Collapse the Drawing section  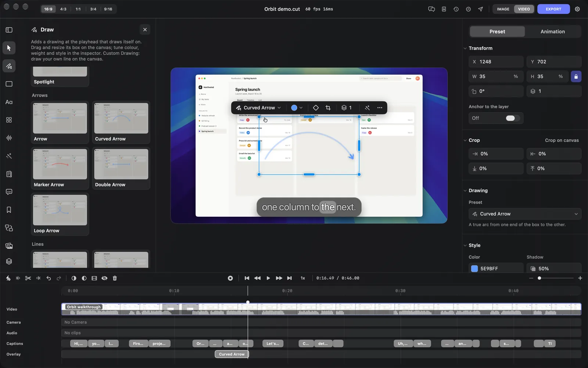click(465, 191)
